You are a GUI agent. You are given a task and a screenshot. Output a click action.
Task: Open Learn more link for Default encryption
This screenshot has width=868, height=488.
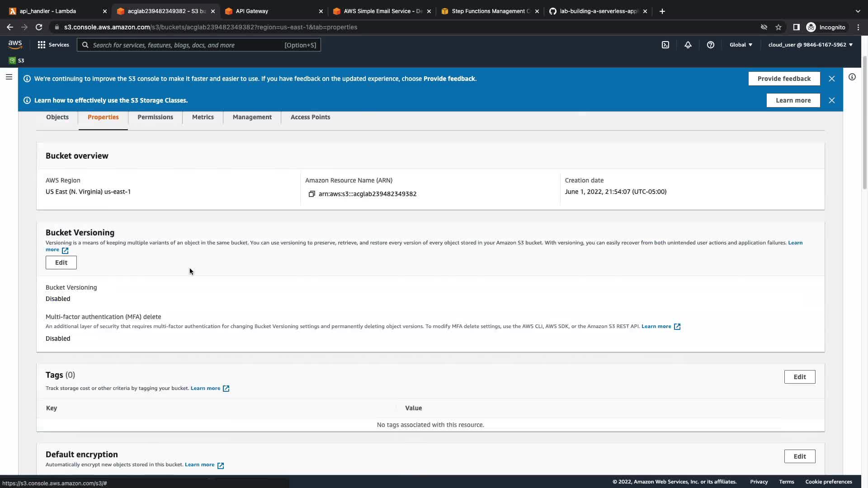[200, 465]
